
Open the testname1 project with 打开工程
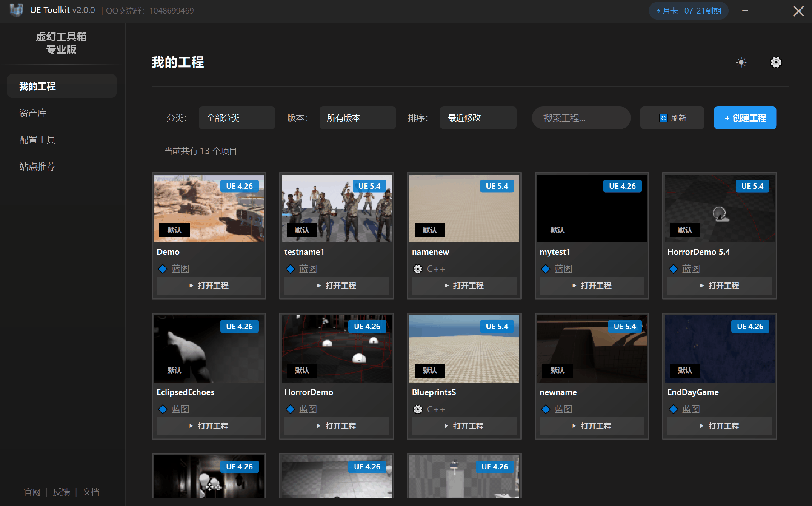[x=336, y=286]
